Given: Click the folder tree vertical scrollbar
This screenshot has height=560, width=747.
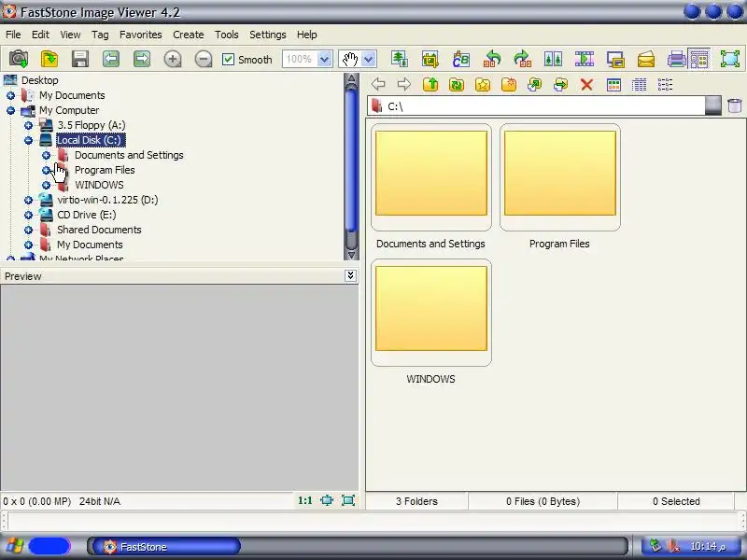Looking at the screenshot, I should click(x=351, y=167).
